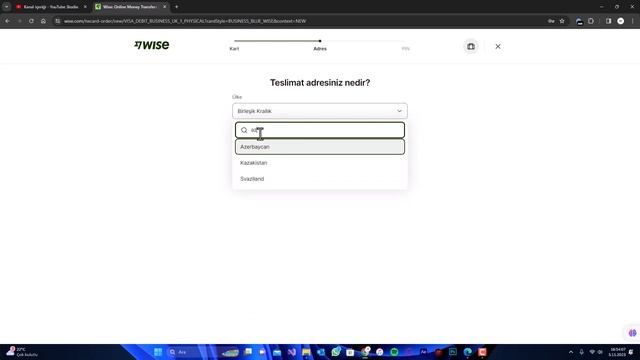Open Photoshop from the taskbar
The height and width of the screenshot is (360, 640).
coord(453,352)
